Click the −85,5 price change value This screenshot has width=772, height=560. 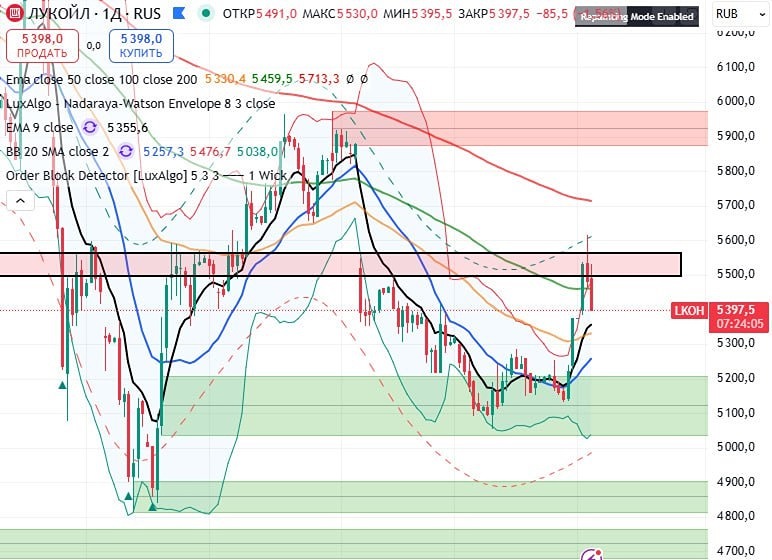click(551, 14)
